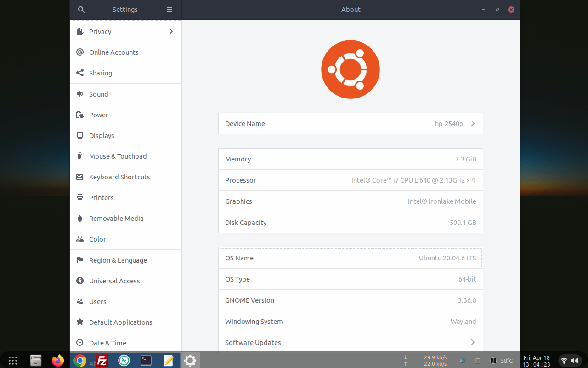Click network speed indicator in taskbar
588x368 pixels.
click(426, 361)
